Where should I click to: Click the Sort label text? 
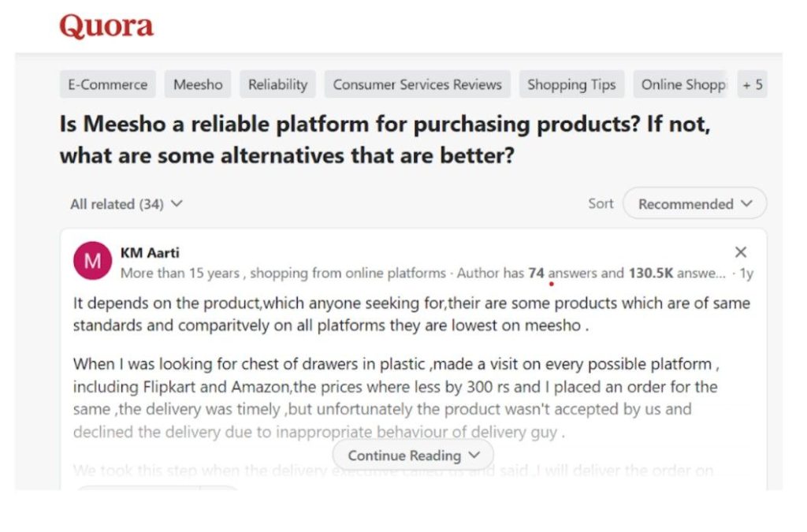tap(601, 203)
